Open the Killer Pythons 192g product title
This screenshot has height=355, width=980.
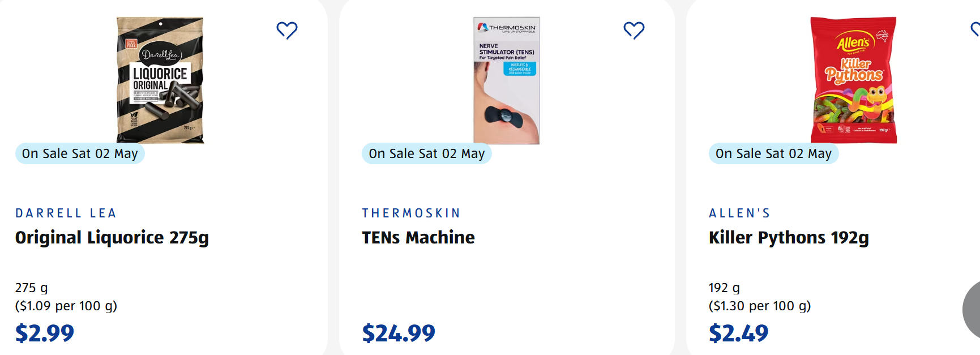[x=789, y=238]
